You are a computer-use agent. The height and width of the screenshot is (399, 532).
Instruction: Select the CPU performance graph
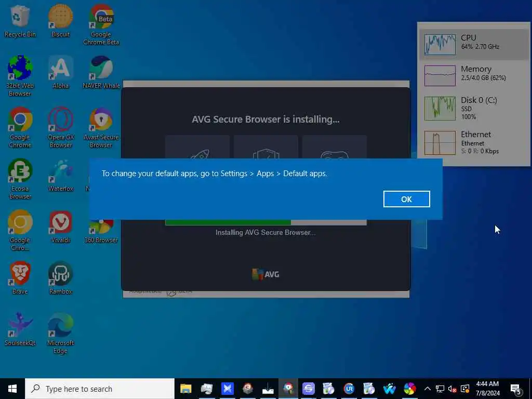coord(440,45)
